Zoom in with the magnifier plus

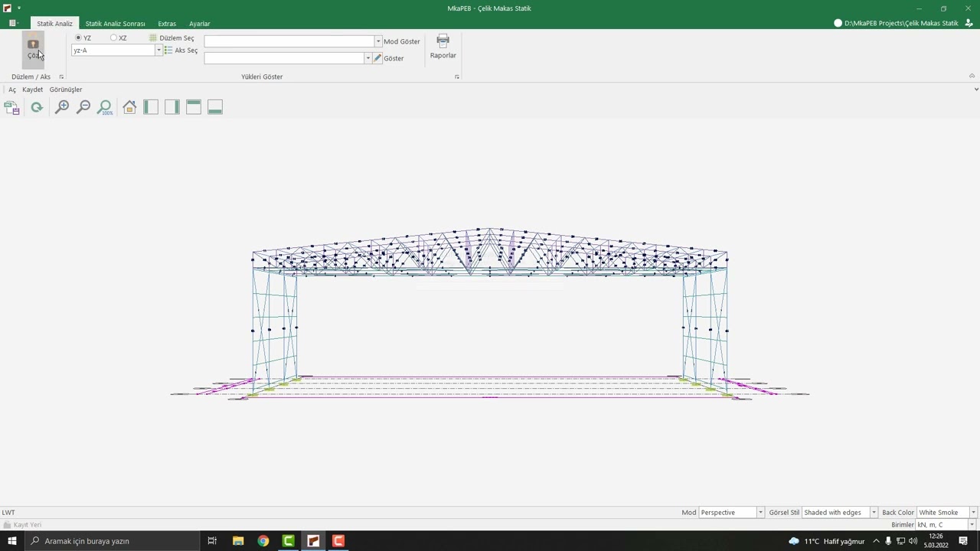click(62, 107)
